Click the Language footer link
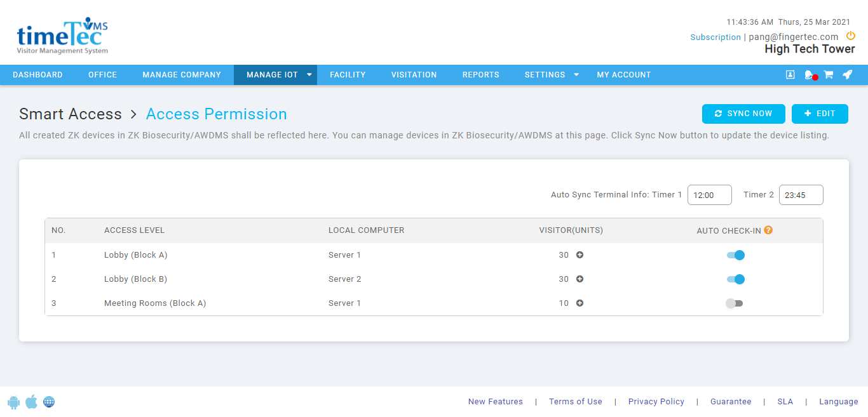Screen dimensions: 868x417 (x=839, y=402)
